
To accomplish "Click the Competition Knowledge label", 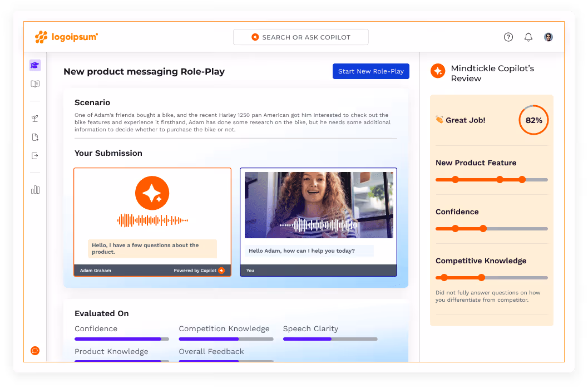I will coord(224,328).
